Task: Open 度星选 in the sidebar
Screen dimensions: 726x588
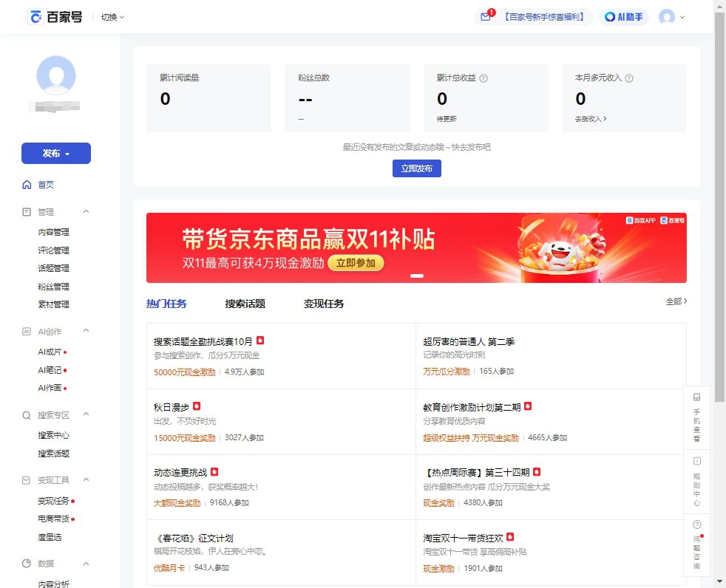Action: coord(50,537)
